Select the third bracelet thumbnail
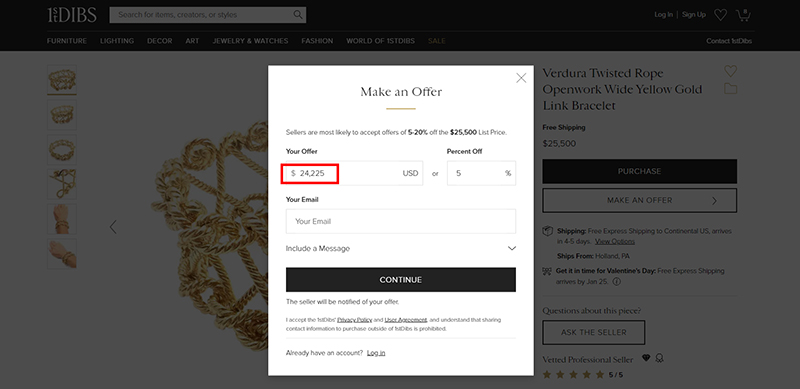This screenshot has width=800, height=389. click(x=62, y=150)
